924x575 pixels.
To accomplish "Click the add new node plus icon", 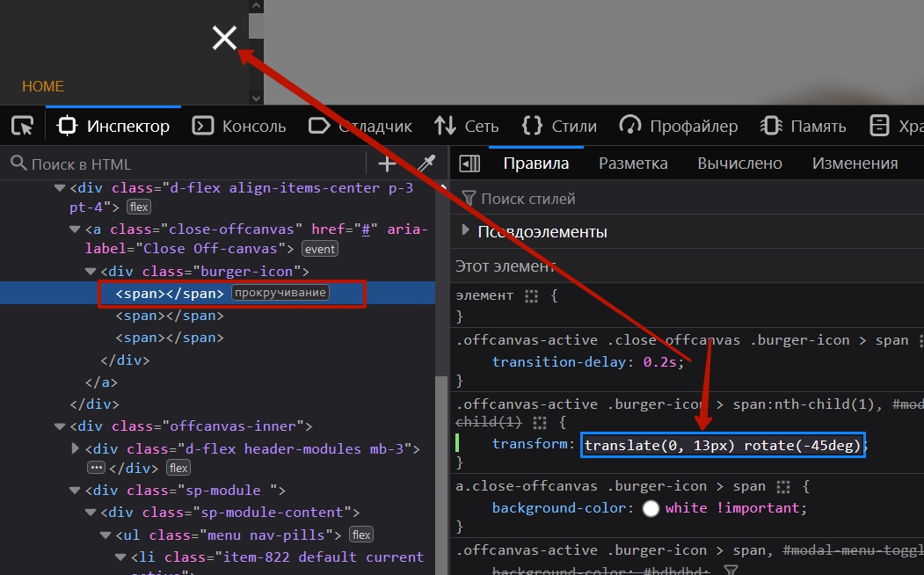I will click(x=387, y=164).
